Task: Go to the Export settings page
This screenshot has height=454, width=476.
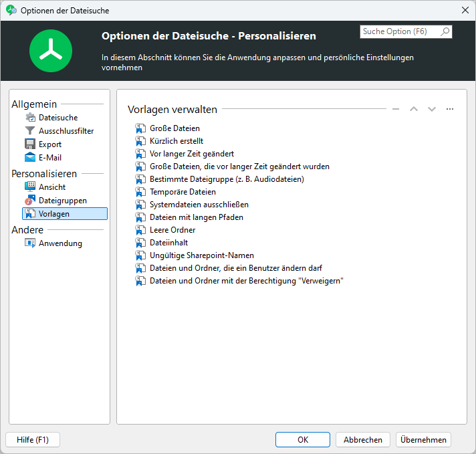Action: [x=50, y=144]
